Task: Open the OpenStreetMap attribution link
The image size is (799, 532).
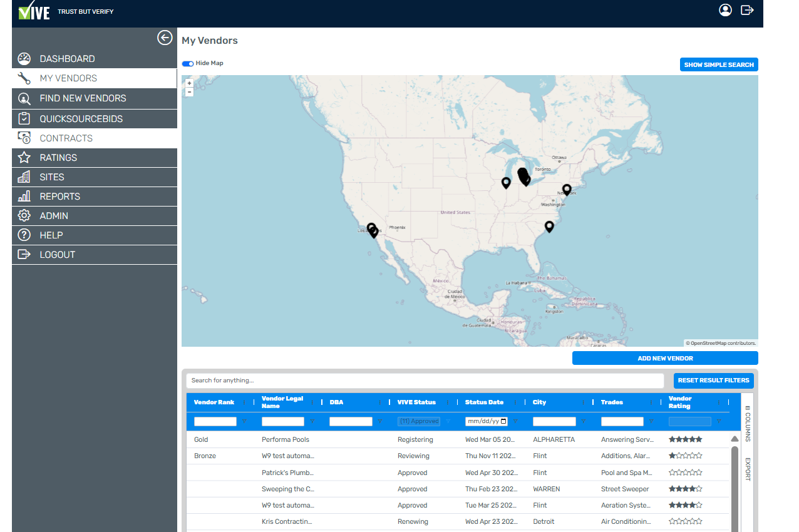Action: 709,343
